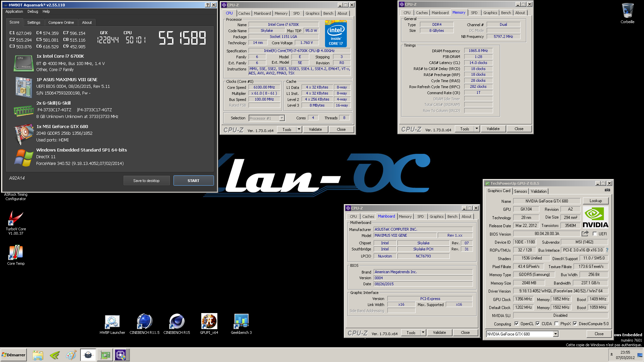Open the Validation tab in GPU-Z

tap(538, 191)
